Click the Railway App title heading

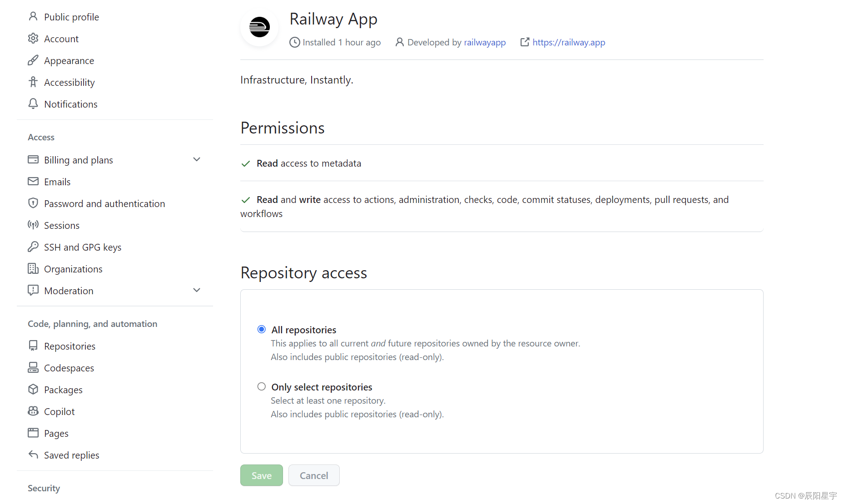click(333, 19)
